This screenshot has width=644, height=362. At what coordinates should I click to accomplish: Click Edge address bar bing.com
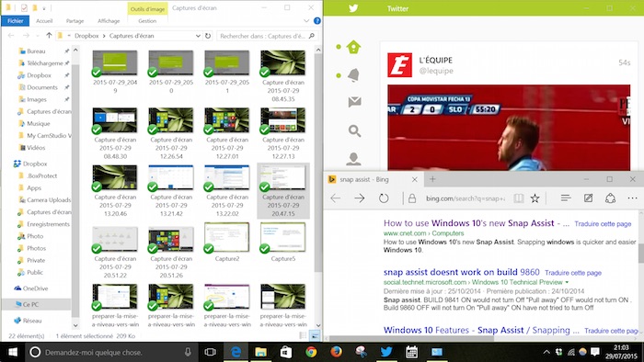pos(466,198)
